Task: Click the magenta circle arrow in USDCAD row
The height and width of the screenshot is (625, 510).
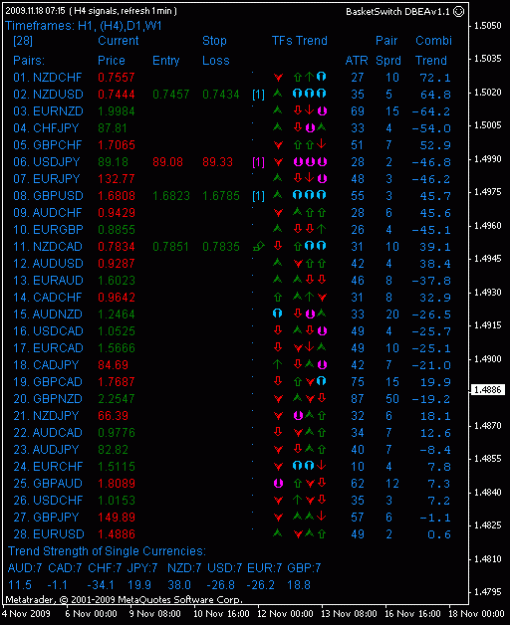Action: (322, 331)
